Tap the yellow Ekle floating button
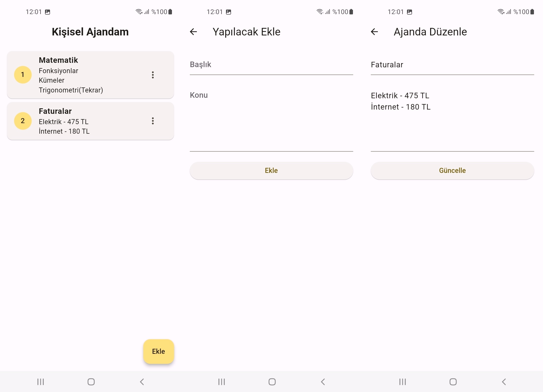 click(158, 351)
